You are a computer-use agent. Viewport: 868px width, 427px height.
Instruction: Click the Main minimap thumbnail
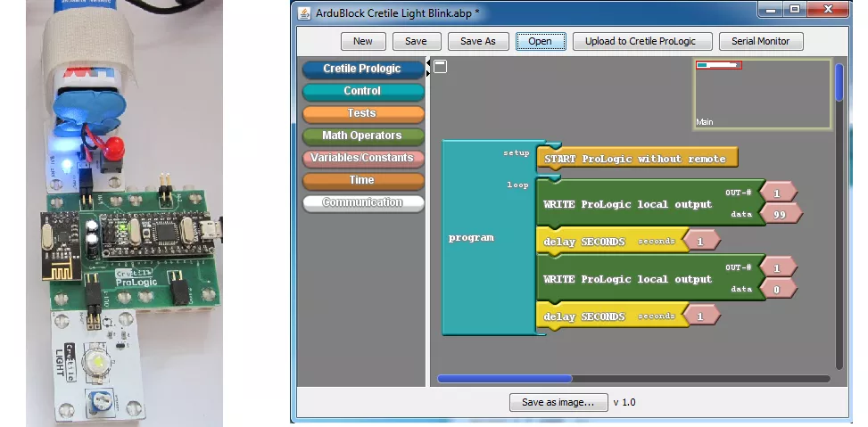pyautogui.click(x=763, y=94)
